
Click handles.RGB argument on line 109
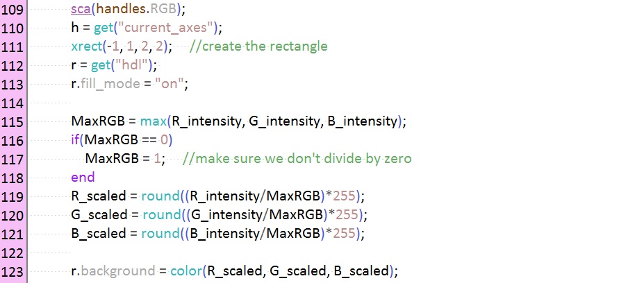coord(136,8)
